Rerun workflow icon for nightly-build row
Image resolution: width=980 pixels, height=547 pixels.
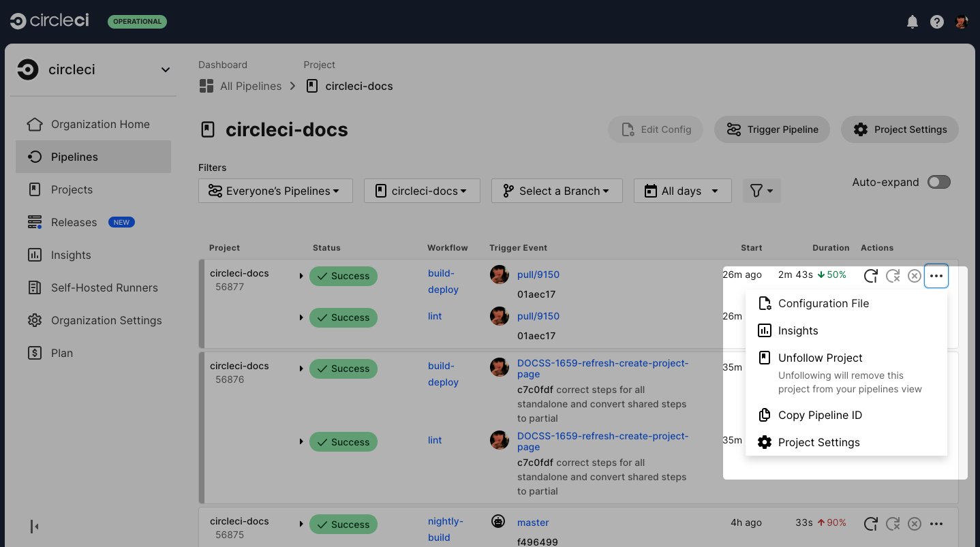click(x=871, y=524)
